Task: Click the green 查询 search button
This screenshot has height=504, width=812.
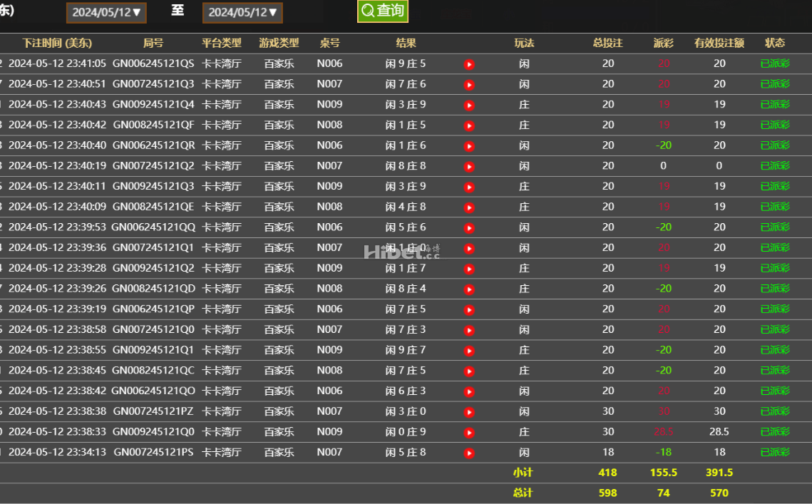Action: point(383,11)
